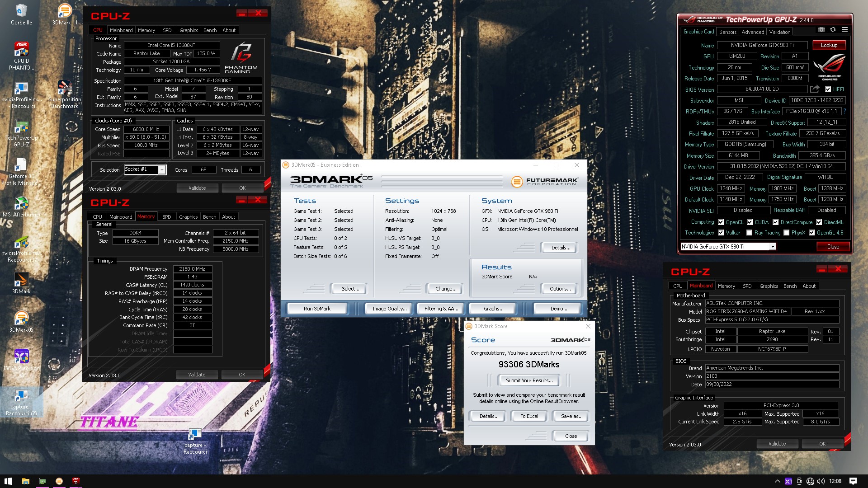Open the EVGA Precision desktop icon
Viewport: 868px width, 488px height.
click(x=21, y=363)
